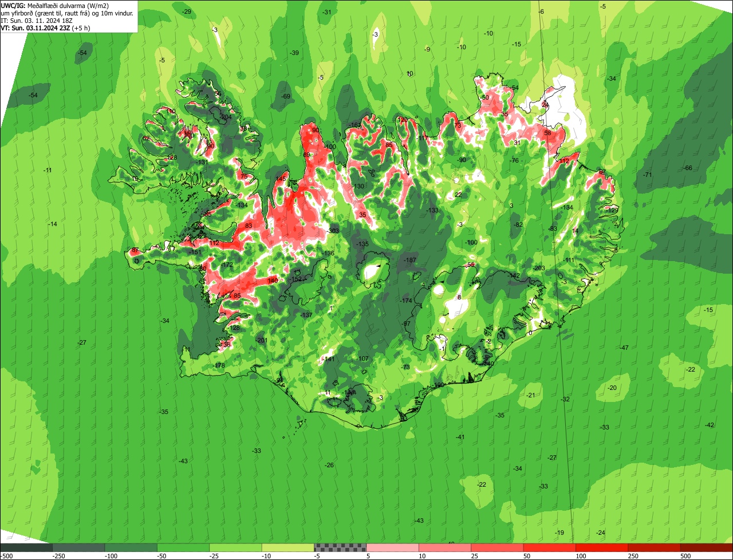Viewport: 733px width, 560px height.
Task: Click the '-26' ocean value to the south
Action: tap(329, 465)
